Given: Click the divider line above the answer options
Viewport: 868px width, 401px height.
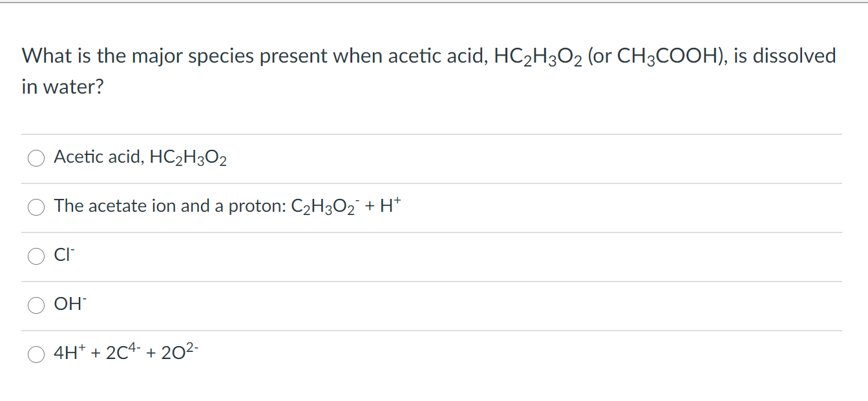Looking at the screenshot, I should pyautogui.click(x=433, y=133).
